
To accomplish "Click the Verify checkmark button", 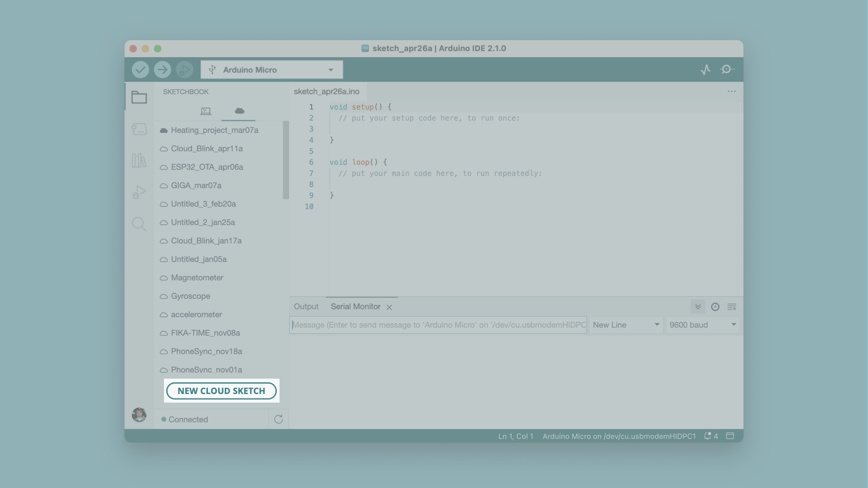I will [x=140, y=70].
